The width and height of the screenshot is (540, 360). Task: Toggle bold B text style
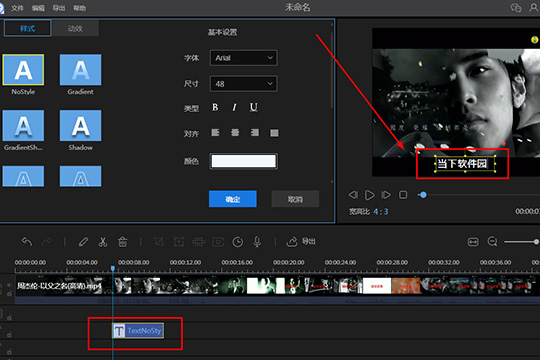point(215,107)
